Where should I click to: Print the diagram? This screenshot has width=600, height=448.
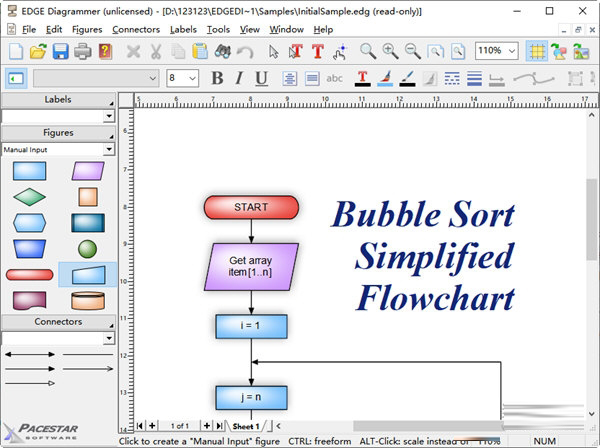pos(83,51)
